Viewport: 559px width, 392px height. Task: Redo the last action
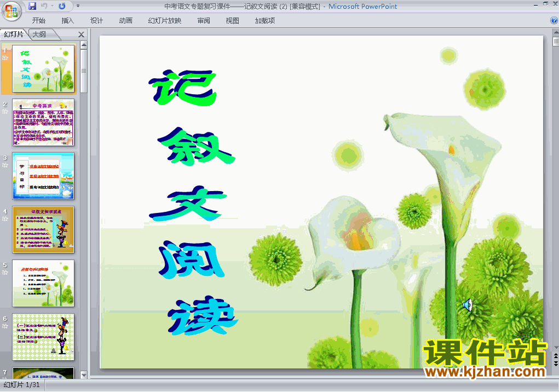point(62,6)
